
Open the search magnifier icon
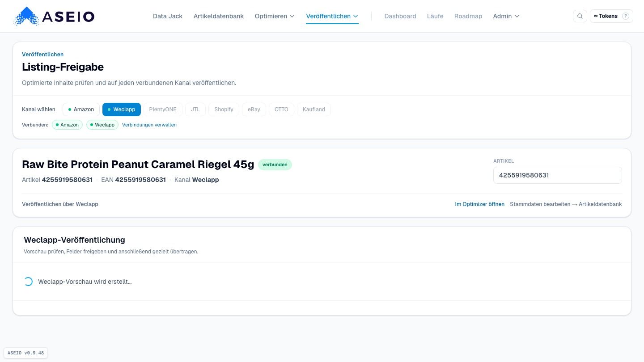pyautogui.click(x=580, y=16)
